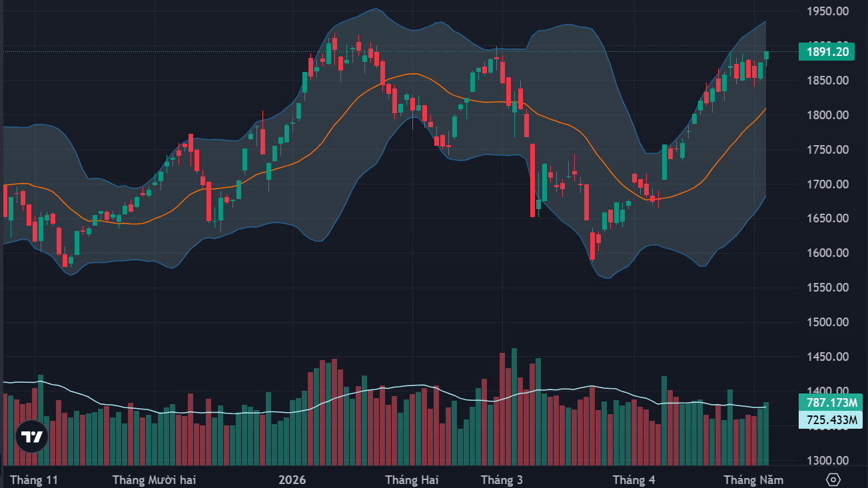
Task: Click the 1950.00 price scale label
Action: [827, 11]
